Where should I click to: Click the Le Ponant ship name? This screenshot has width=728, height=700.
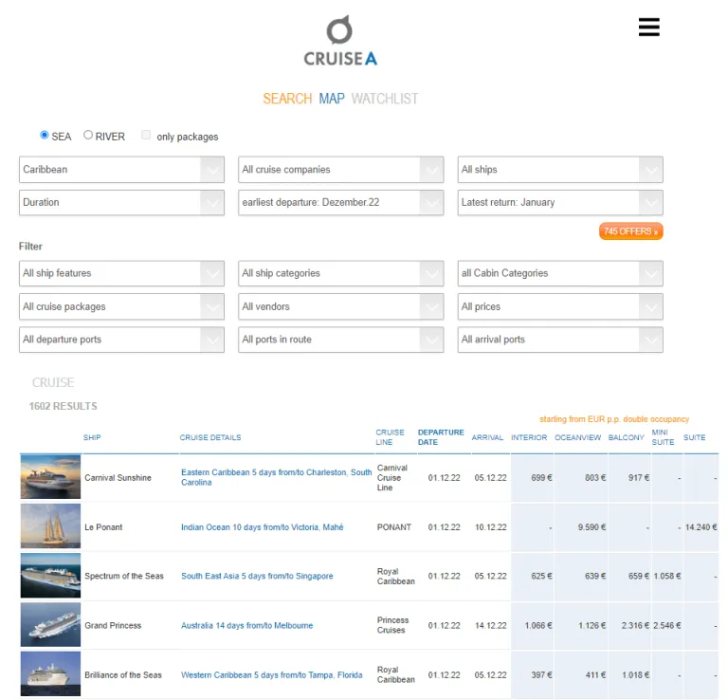point(103,527)
